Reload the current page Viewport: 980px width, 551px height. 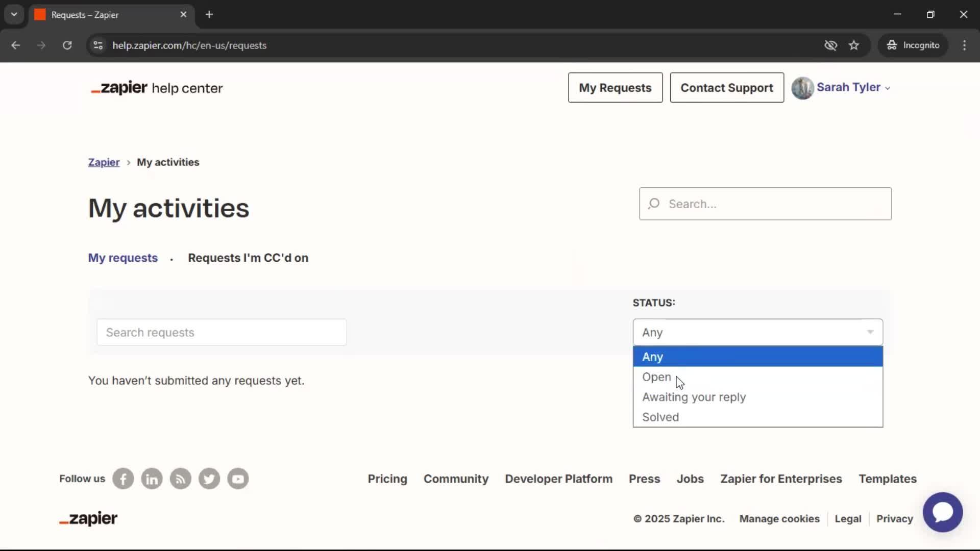tap(67, 45)
